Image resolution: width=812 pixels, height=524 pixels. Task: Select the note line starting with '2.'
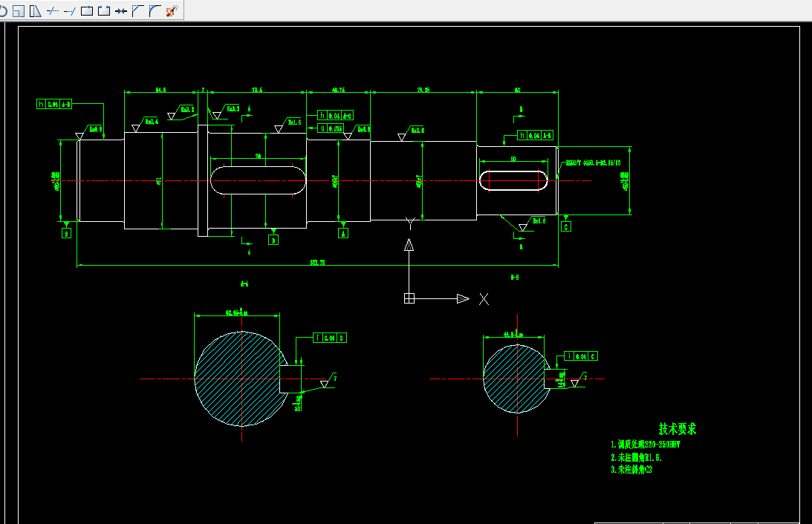636,457
